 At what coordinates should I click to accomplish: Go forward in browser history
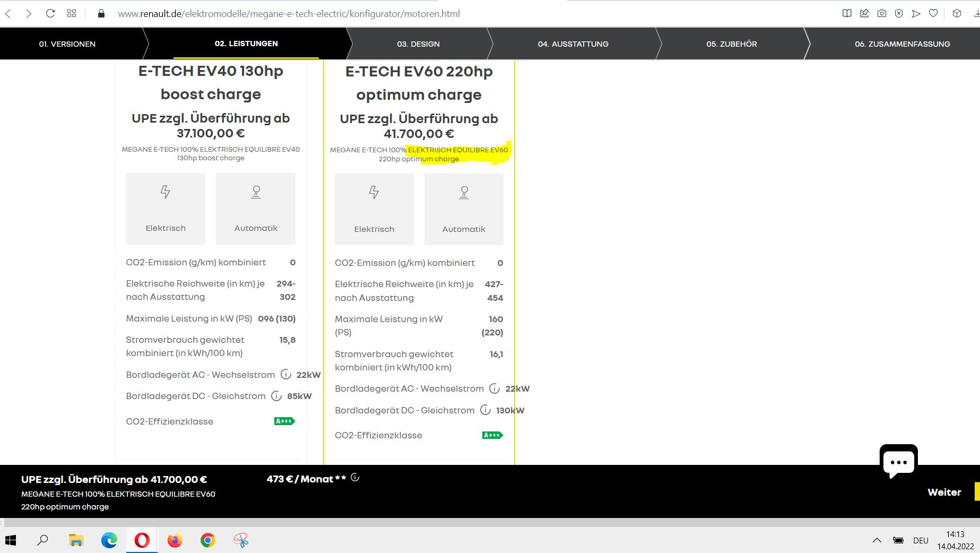(x=29, y=14)
